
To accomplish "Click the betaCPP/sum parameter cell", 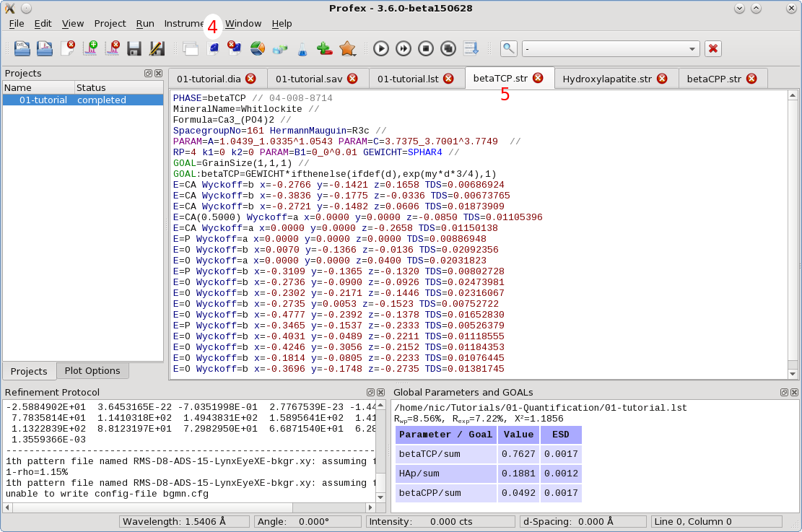I will [x=446, y=493].
